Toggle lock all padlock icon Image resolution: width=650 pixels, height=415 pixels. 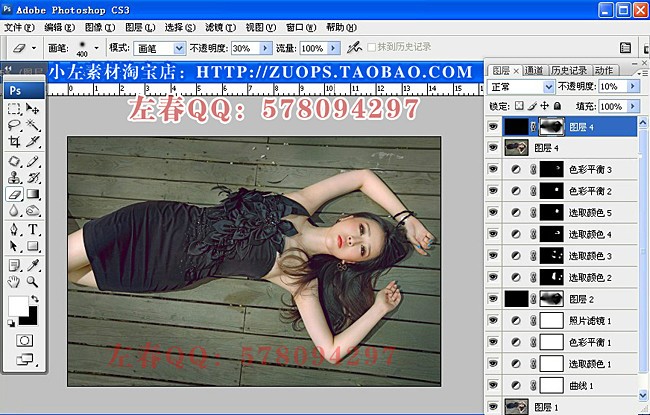point(558,106)
